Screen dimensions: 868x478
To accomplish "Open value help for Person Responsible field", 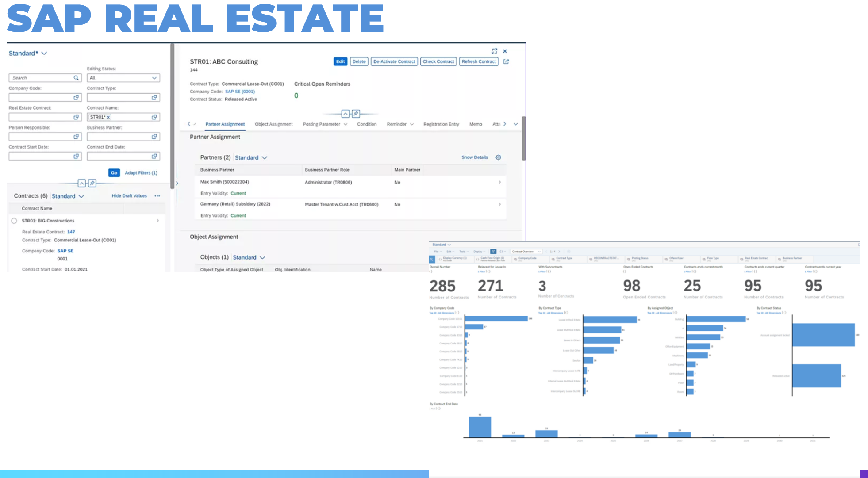I will click(76, 137).
